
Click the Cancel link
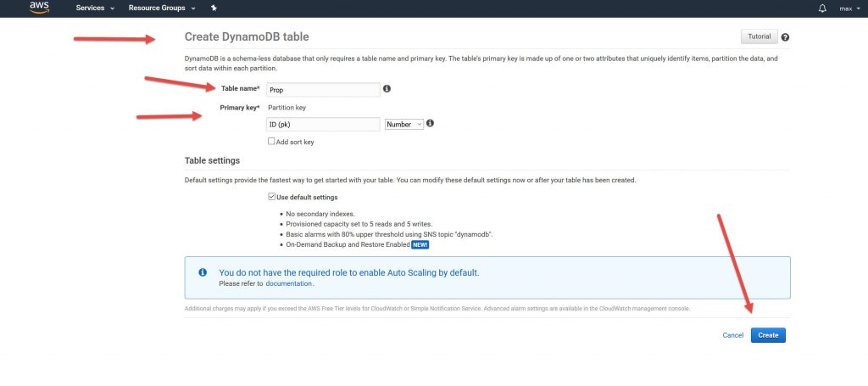tap(732, 335)
